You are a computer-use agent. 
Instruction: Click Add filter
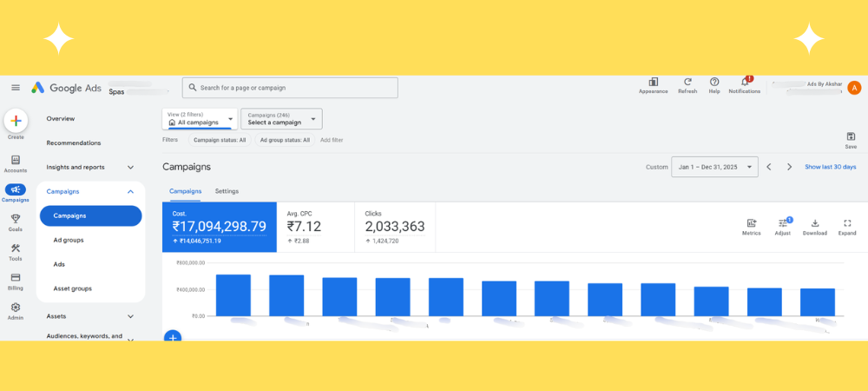332,140
